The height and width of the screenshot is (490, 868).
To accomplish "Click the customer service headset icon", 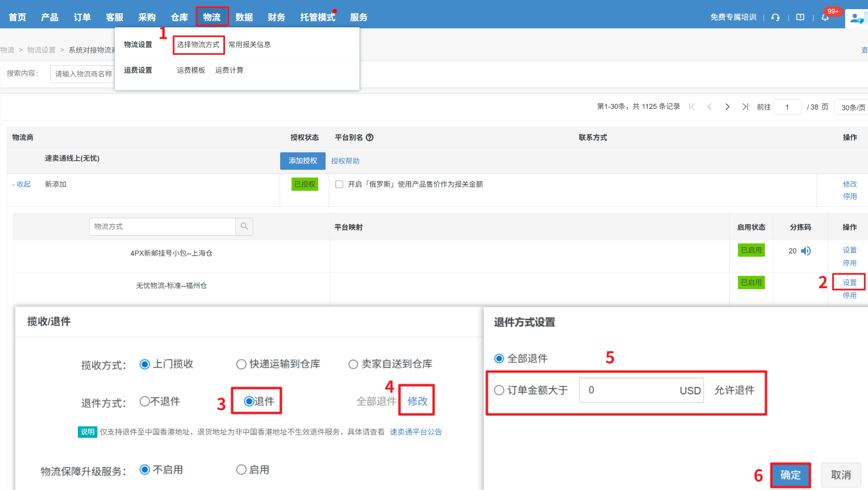I will 776,17.
